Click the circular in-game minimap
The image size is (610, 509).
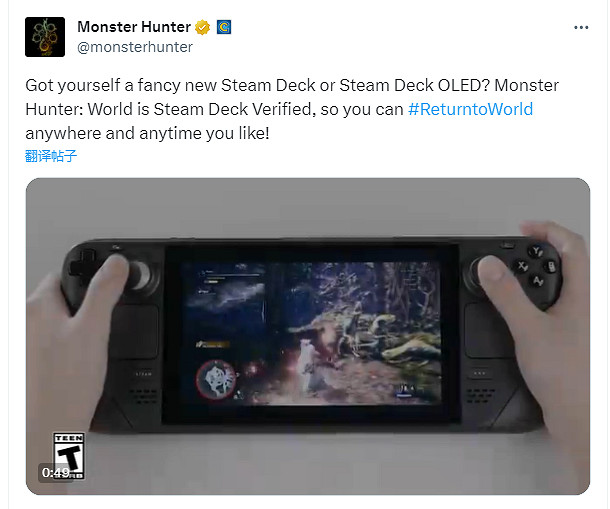(217, 380)
